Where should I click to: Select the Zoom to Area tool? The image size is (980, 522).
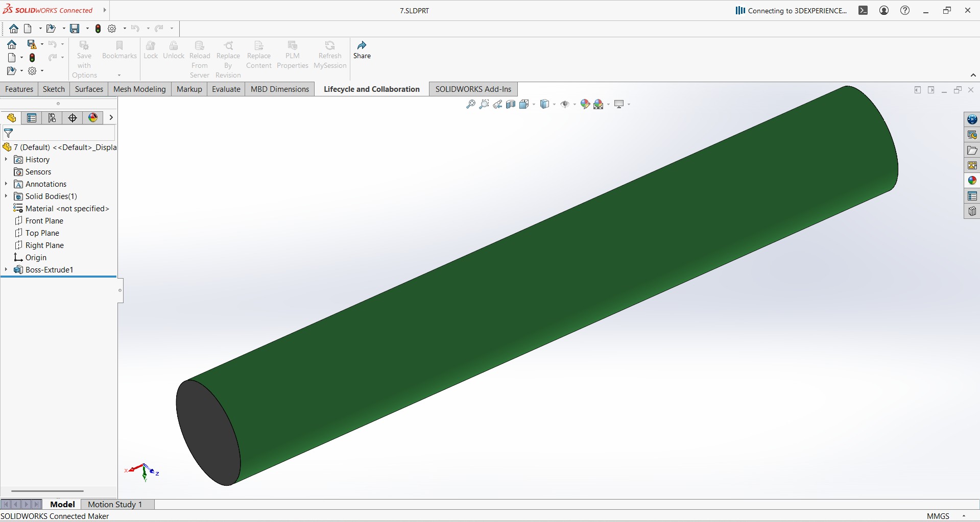(484, 104)
